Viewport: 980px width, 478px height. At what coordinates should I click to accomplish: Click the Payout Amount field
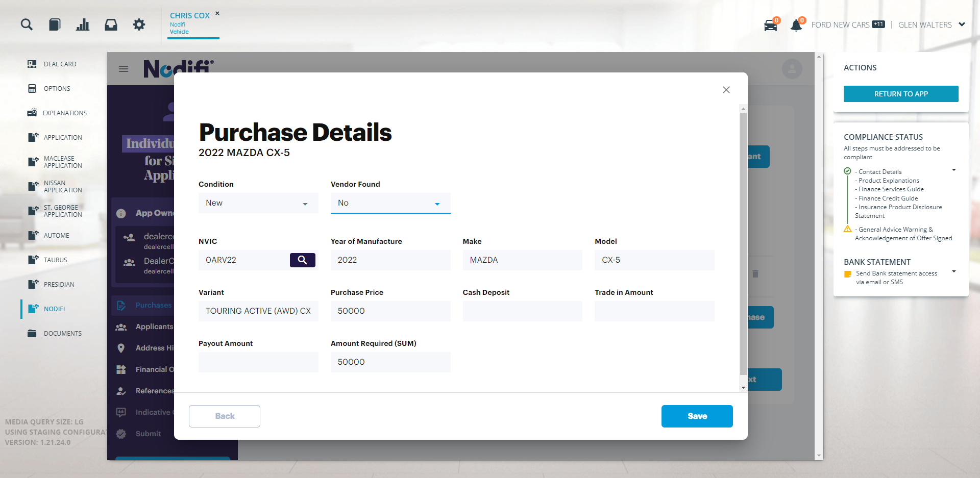[258, 362]
